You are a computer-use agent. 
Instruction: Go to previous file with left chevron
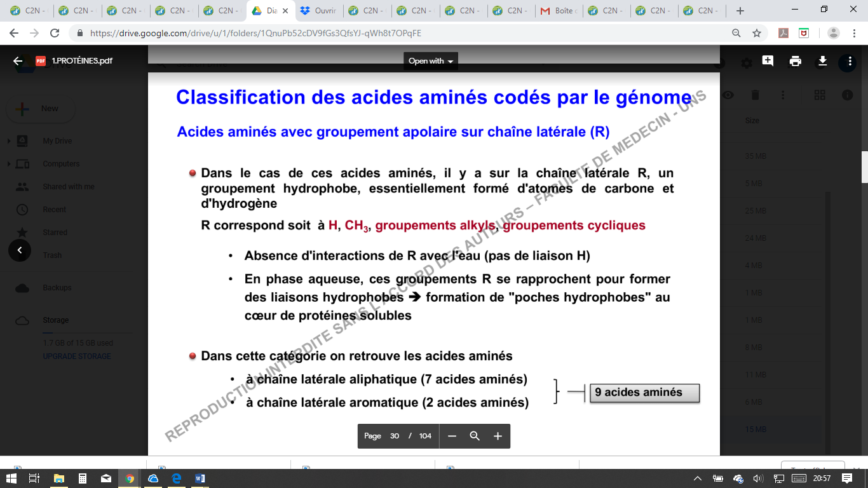click(20, 250)
